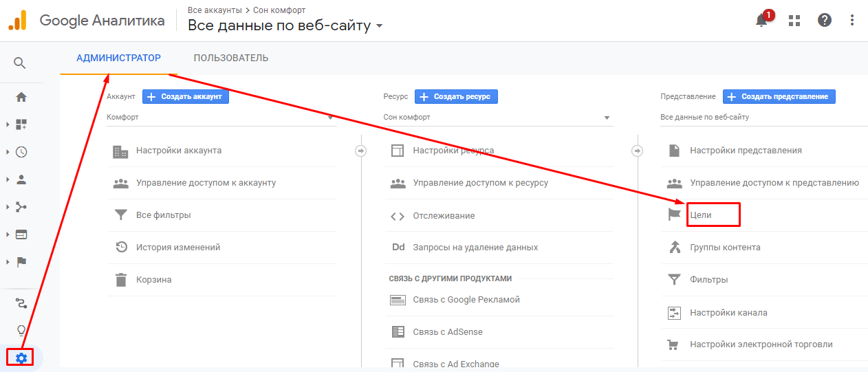Open the Сон комфорт property dropdown
868x372 pixels.
pyautogui.click(x=497, y=118)
